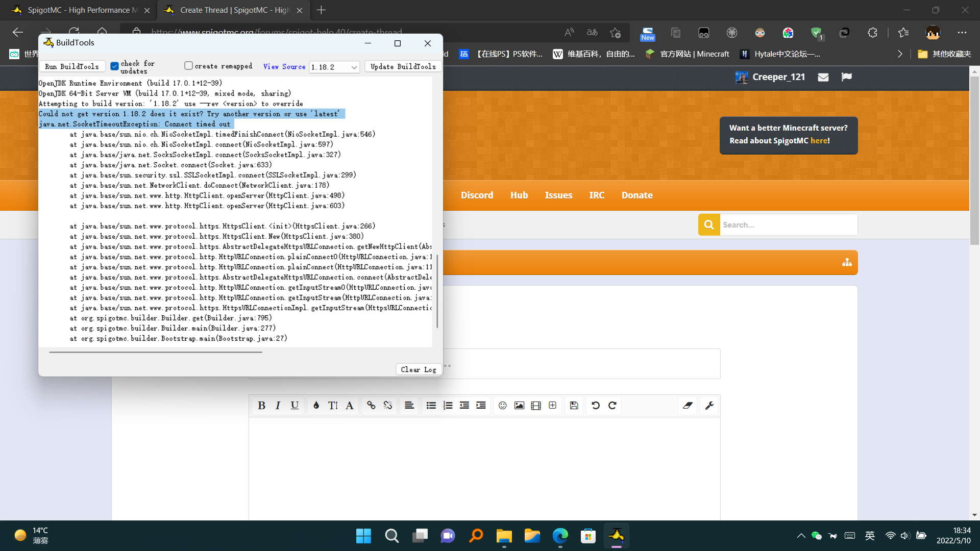The height and width of the screenshot is (551, 980).
Task: Toggle bold formatting in the editor
Action: point(262,406)
